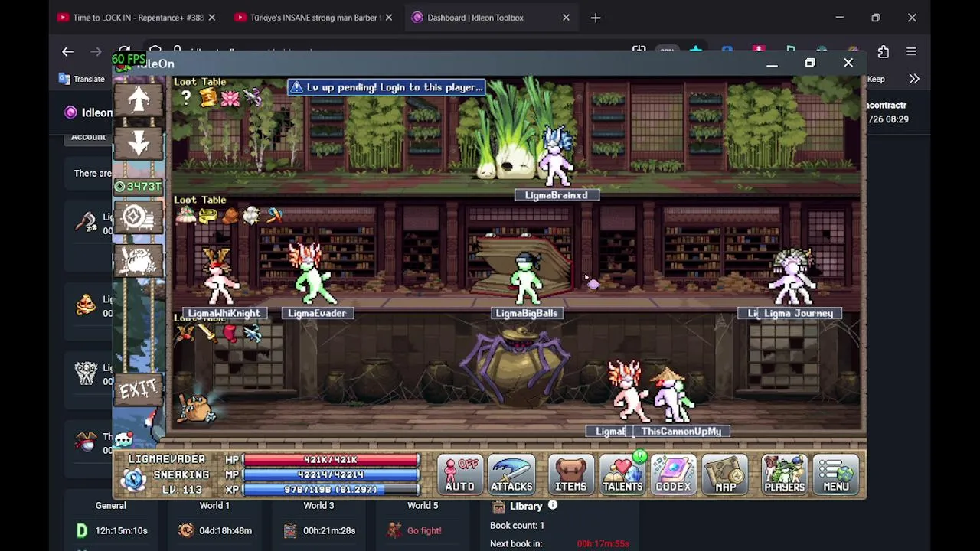Open a new browser tab

[596, 18]
